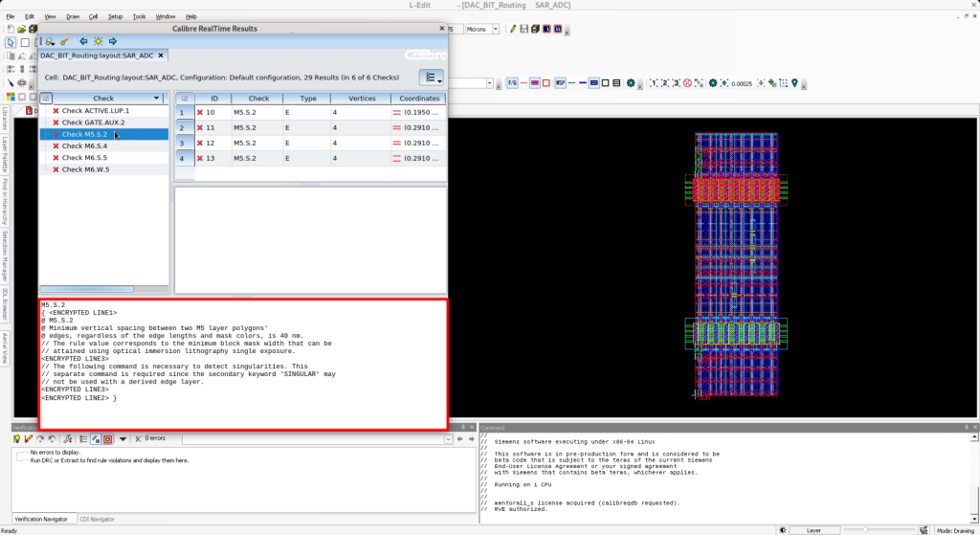The height and width of the screenshot is (535, 980).
Task: Click the zoom slider in the status bar
Action: (866, 529)
